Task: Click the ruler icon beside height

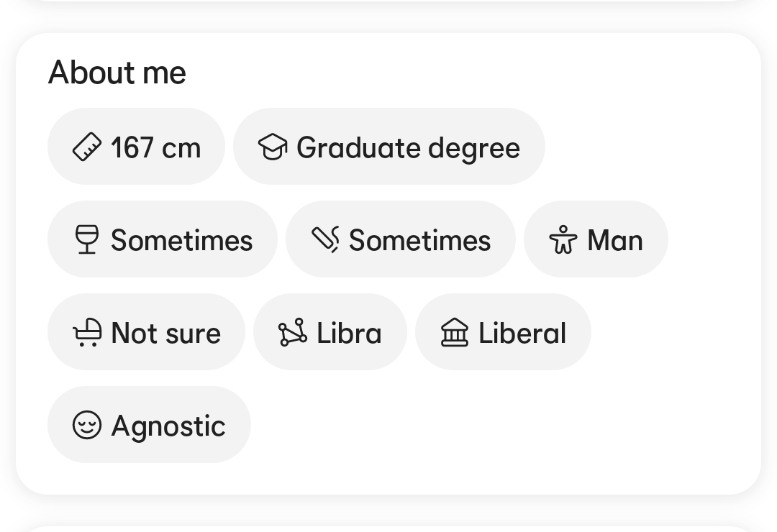Action: (x=87, y=147)
